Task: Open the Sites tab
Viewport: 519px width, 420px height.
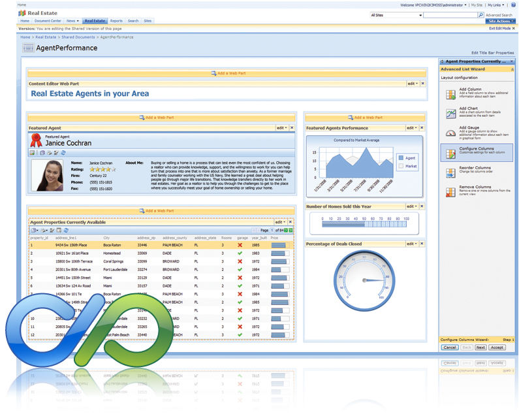Action: (148, 21)
